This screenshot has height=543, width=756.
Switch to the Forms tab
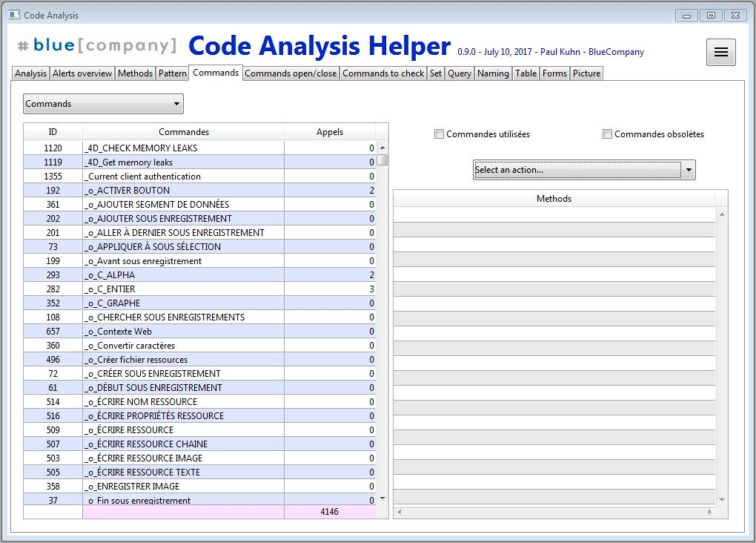(x=555, y=73)
